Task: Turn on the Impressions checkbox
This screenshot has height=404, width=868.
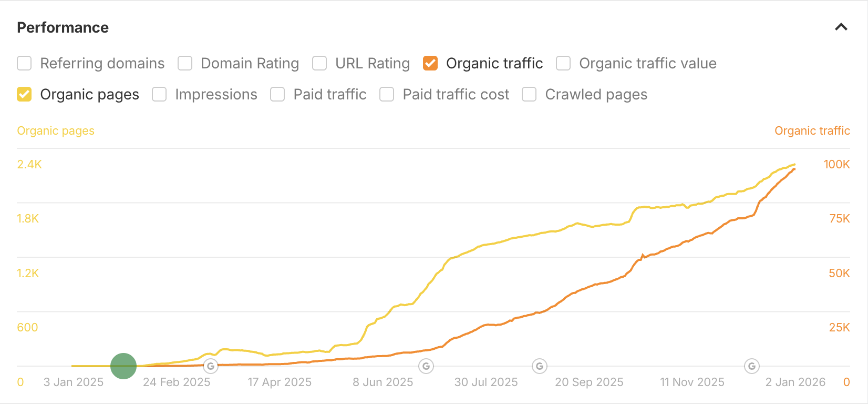Action: [x=159, y=95]
